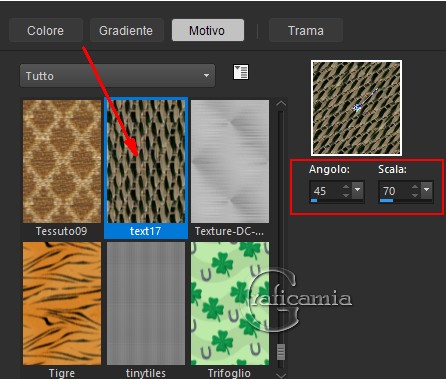The height and width of the screenshot is (379, 446).
Task: Click the Tessuto09 label
Action: point(62,231)
